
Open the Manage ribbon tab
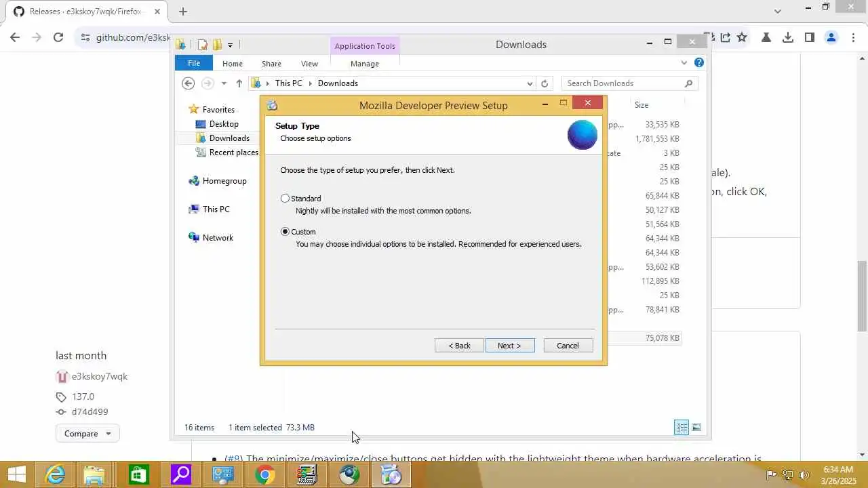point(365,64)
